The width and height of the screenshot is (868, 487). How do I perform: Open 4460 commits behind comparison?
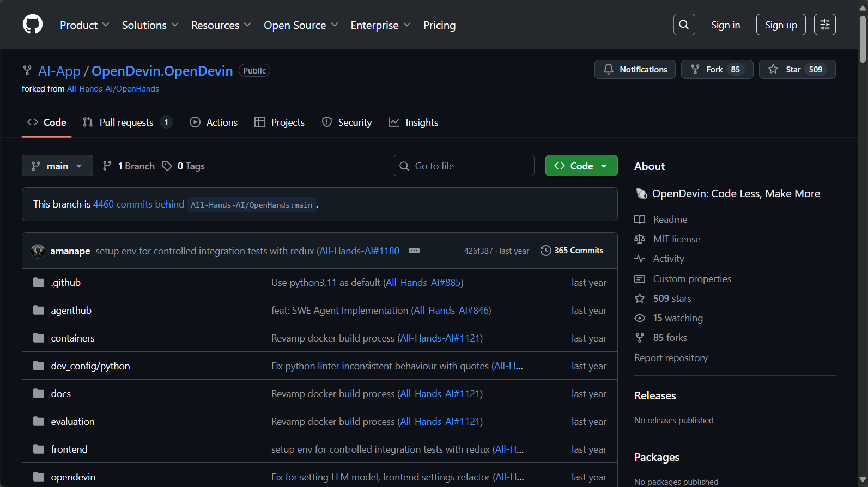(x=138, y=204)
